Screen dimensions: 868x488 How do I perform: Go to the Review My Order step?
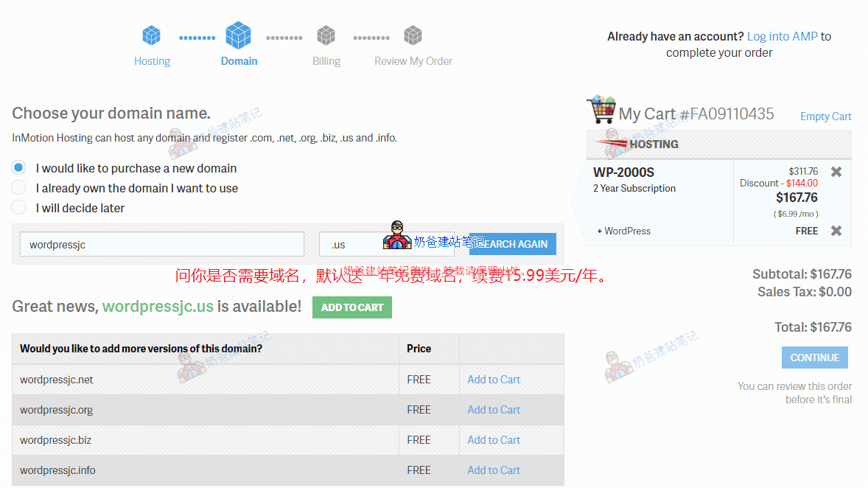coord(413,61)
